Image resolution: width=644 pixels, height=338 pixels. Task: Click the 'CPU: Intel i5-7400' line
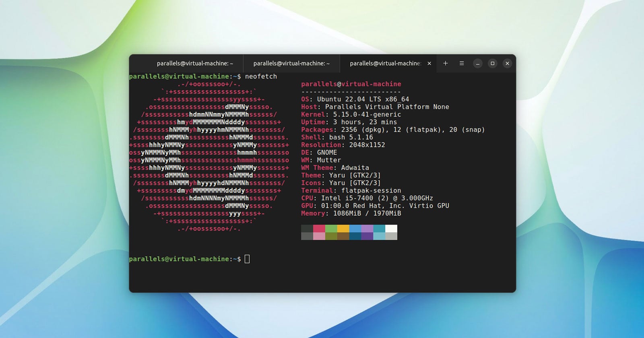coord(367,198)
